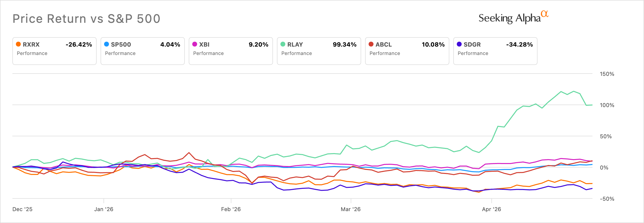Toggle the SDGR ticker label

(472, 45)
